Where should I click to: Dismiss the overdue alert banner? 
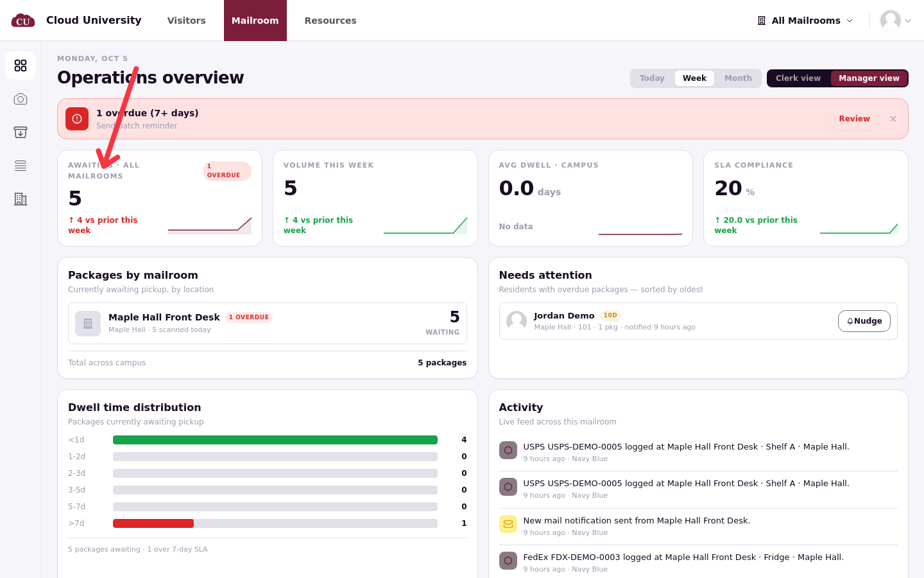(x=893, y=119)
